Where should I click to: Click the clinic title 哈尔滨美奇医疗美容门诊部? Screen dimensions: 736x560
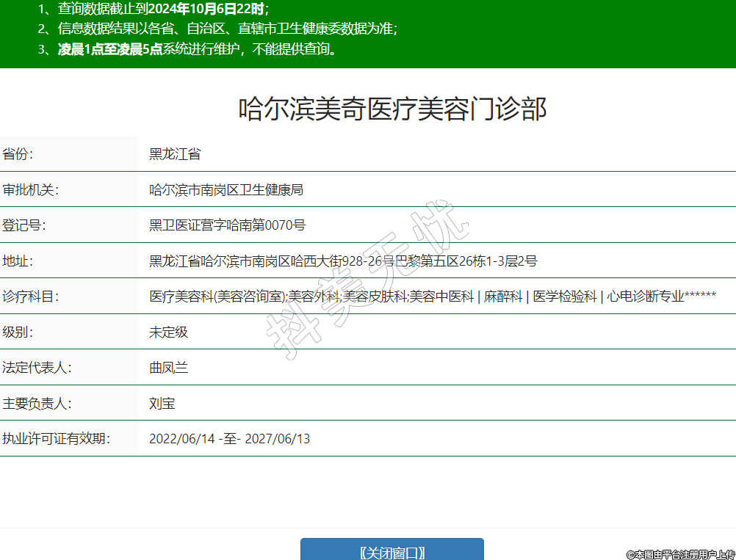[x=392, y=109]
